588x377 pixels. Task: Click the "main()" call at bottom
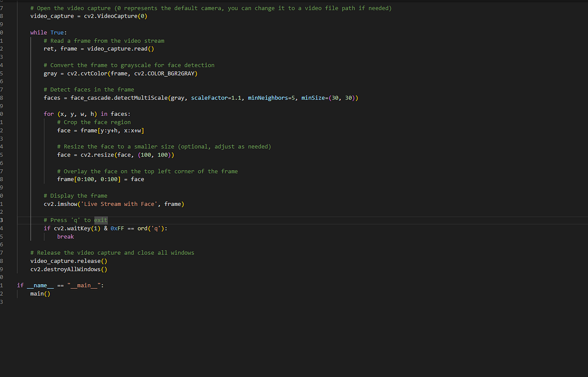(40, 294)
